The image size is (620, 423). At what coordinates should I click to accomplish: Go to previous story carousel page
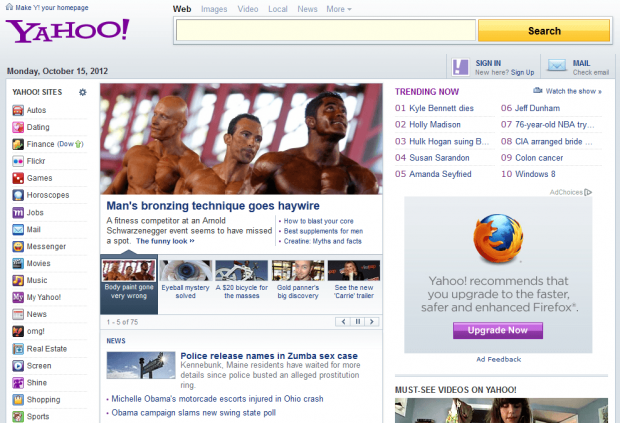(x=343, y=322)
